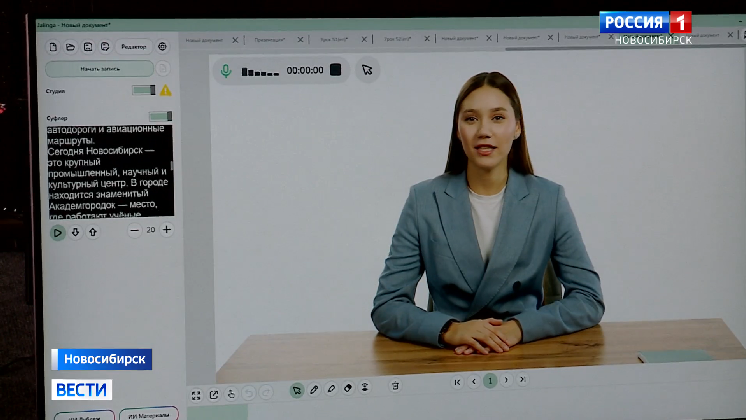
Task: Select the pen drawing tool
Action: click(x=314, y=390)
